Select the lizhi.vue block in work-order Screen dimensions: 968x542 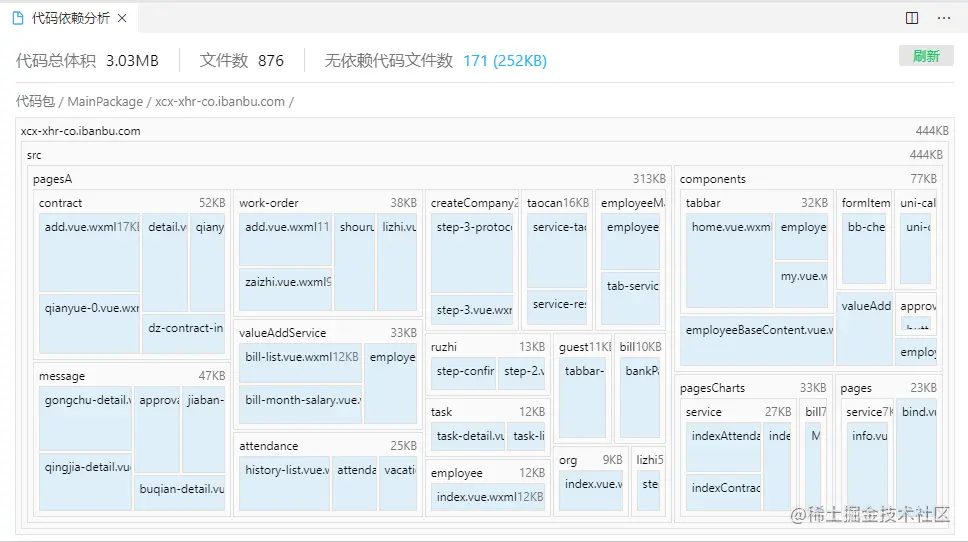[397, 262]
